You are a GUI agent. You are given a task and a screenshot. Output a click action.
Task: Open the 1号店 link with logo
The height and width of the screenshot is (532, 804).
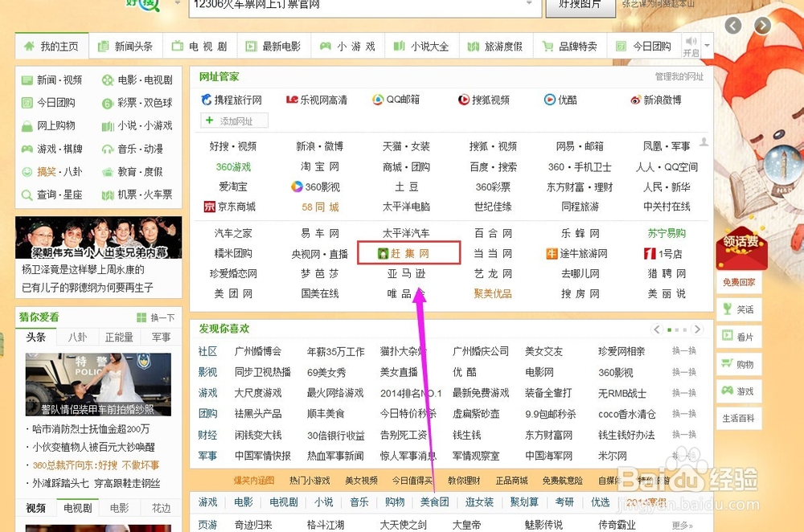tap(663, 254)
